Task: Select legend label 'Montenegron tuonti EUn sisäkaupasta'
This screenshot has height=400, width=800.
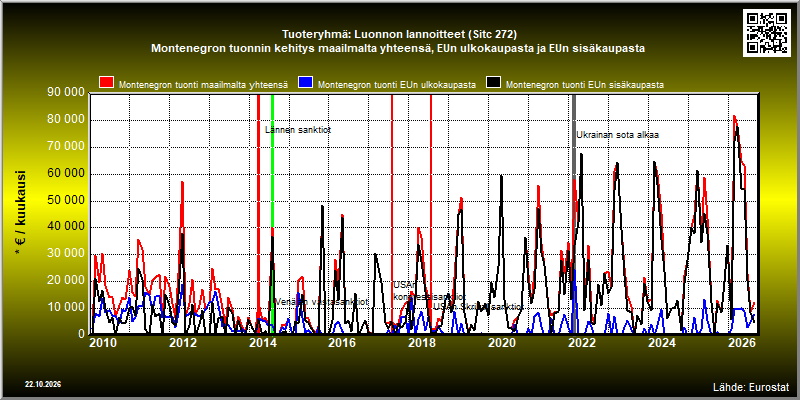Action: tap(585, 85)
